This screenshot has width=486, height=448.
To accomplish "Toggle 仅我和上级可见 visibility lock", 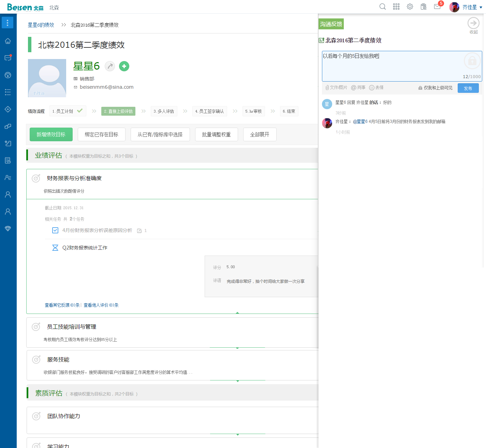I will tap(435, 88).
